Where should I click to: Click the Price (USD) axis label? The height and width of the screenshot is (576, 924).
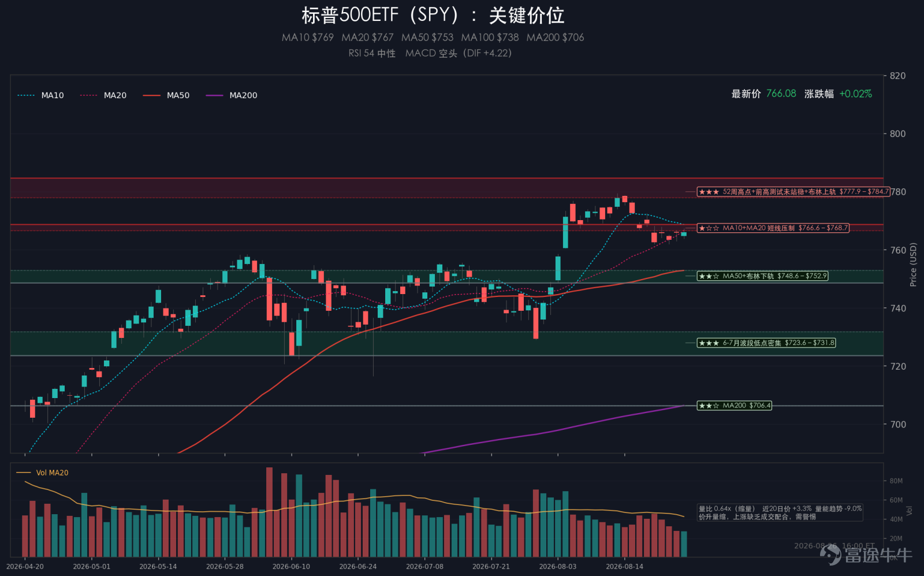(x=913, y=265)
